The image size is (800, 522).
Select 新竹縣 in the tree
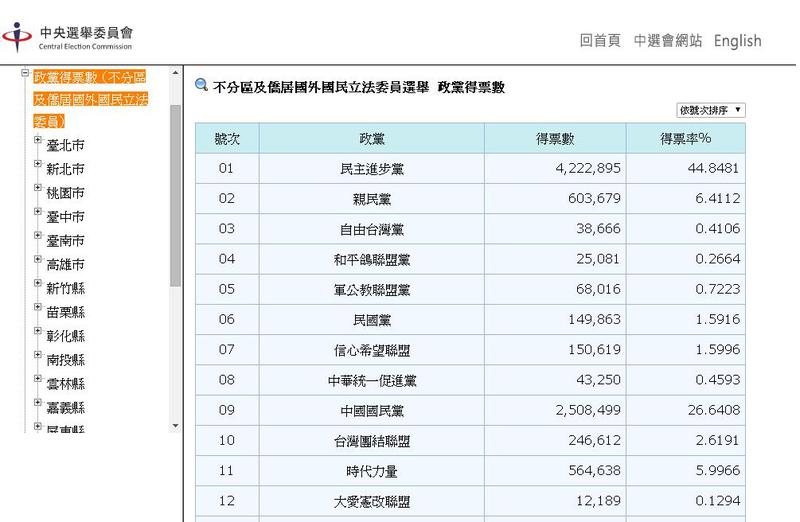pos(65,288)
